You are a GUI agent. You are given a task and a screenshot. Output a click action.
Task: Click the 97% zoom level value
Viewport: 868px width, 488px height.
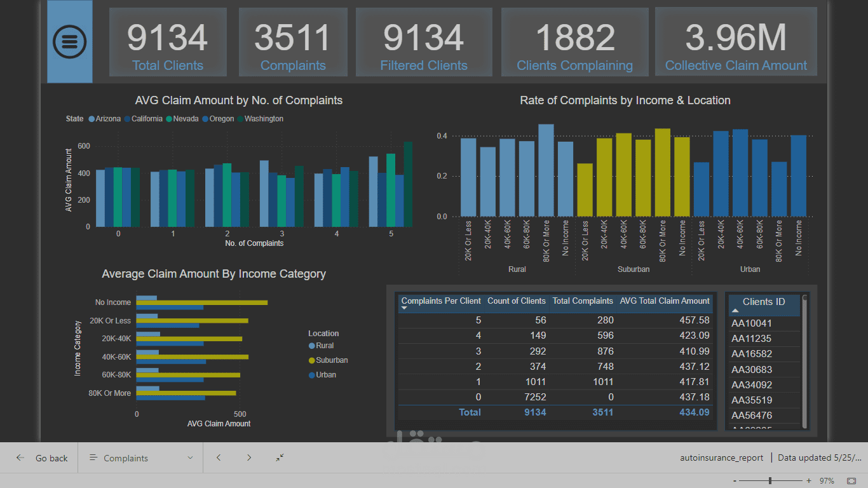click(x=827, y=481)
